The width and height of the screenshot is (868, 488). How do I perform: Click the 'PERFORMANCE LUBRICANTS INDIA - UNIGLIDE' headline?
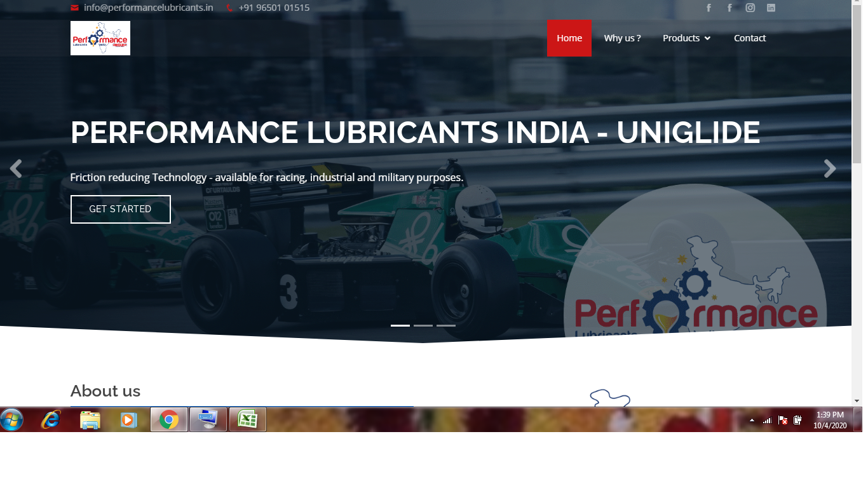(415, 133)
